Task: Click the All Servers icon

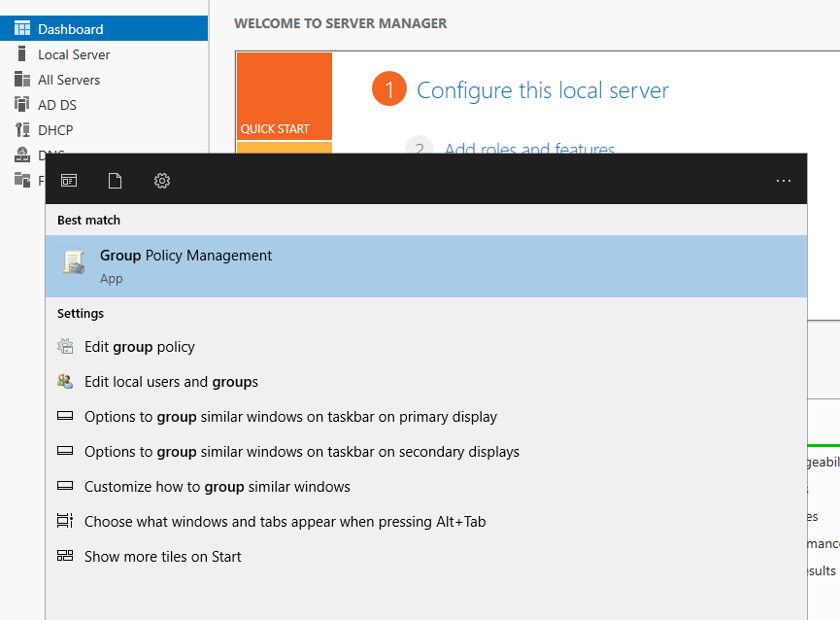Action: pos(22,79)
